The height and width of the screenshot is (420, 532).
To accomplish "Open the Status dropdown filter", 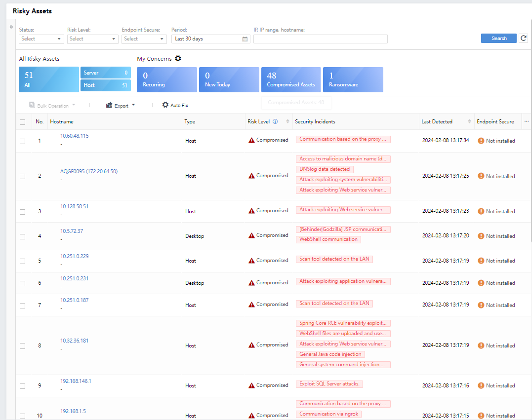I will click(x=41, y=39).
